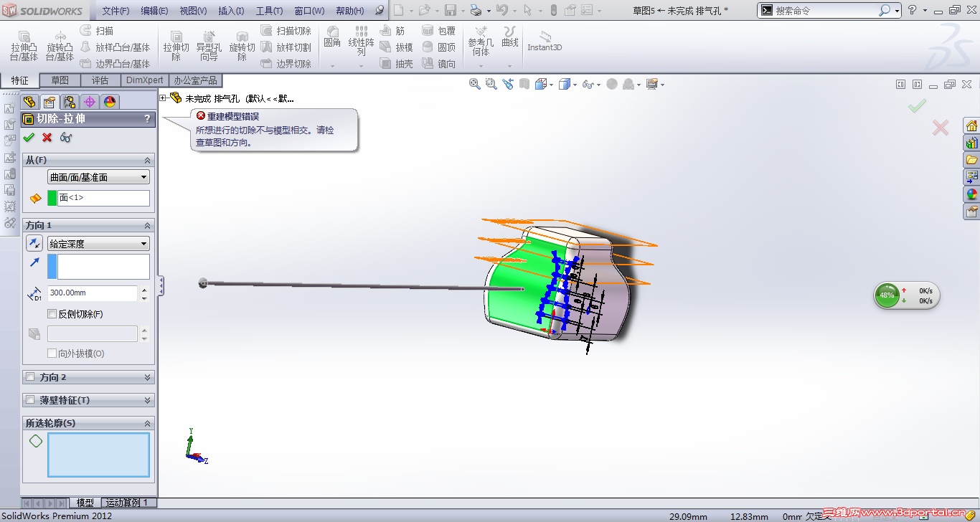The height and width of the screenshot is (522, 980).
Task: Open the 曲面/面/基准面 start condition dropdown
Action: [x=98, y=177]
